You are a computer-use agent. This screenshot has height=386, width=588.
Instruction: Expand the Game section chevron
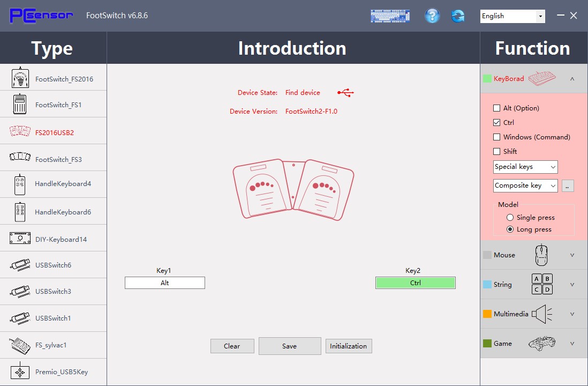(572, 343)
